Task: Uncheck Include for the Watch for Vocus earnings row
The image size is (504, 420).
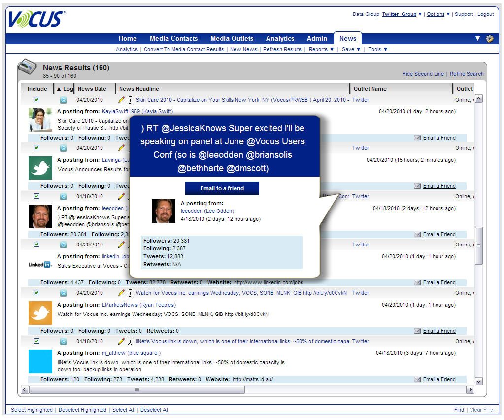Action: [36, 293]
